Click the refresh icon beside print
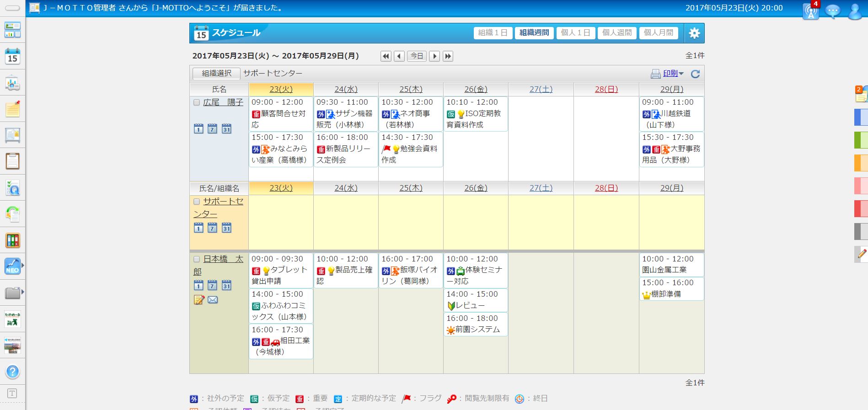868x410 pixels. click(x=695, y=74)
